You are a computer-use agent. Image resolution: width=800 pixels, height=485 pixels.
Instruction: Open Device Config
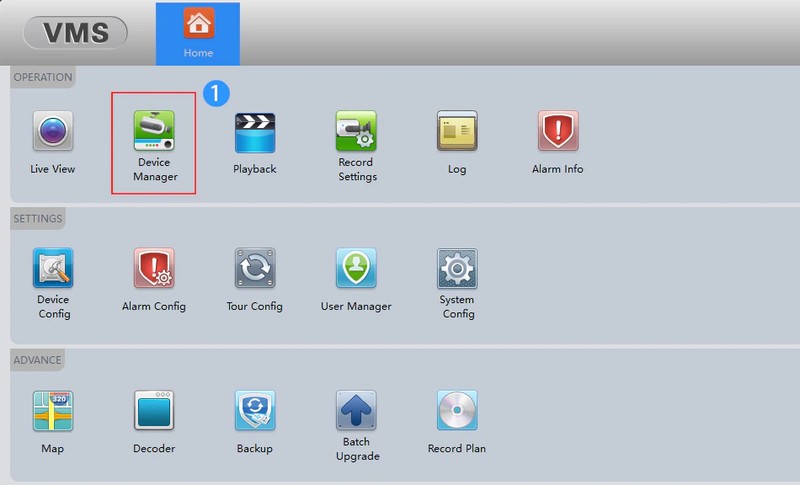pyautogui.click(x=53, y=268)
